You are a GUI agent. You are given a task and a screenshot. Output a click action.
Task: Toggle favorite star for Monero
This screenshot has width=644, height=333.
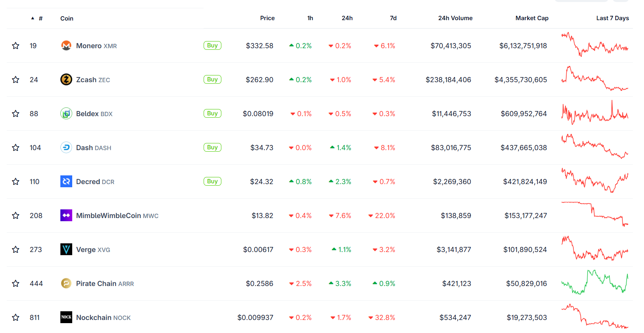pyautogui.click(x=16, y=46)
